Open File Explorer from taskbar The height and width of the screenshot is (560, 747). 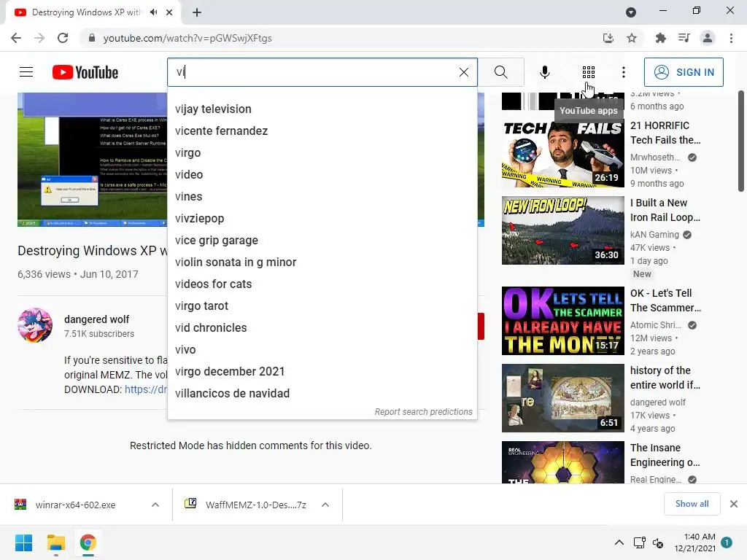coord(55,542)
